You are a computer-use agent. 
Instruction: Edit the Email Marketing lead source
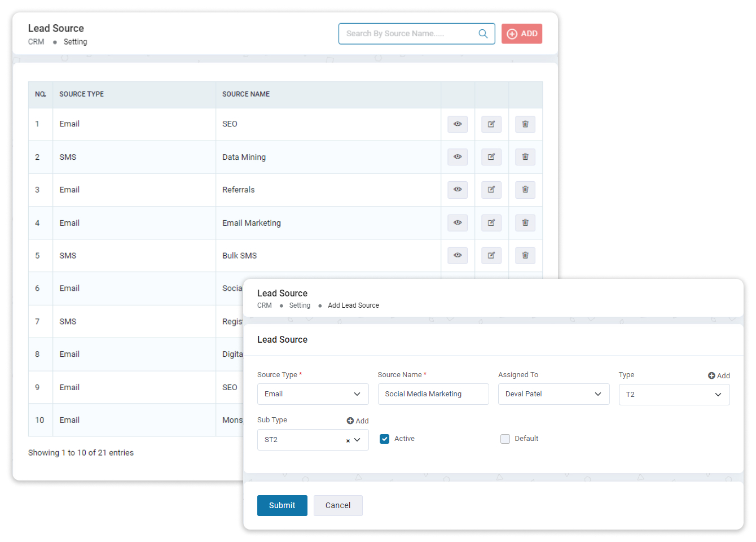(x=491, y=223)
